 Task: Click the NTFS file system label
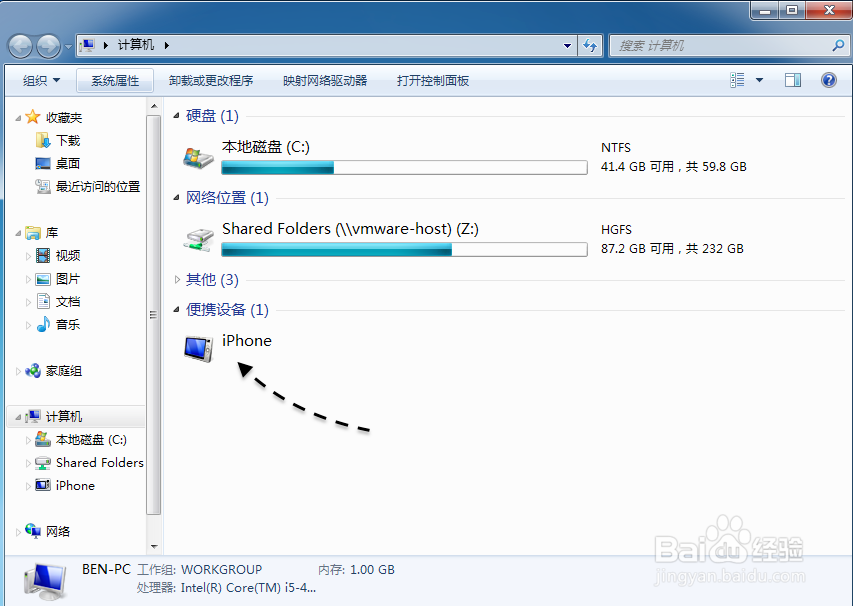point(616,147)
